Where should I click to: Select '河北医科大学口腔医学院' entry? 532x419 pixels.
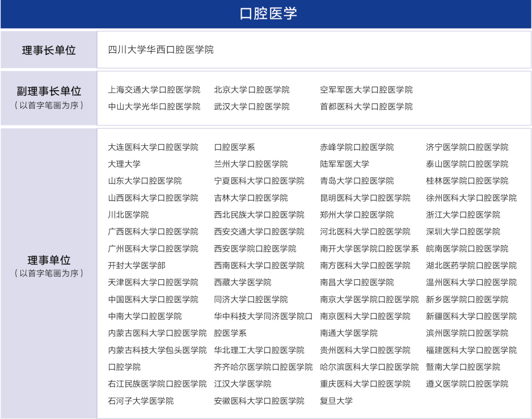point(365,232)
